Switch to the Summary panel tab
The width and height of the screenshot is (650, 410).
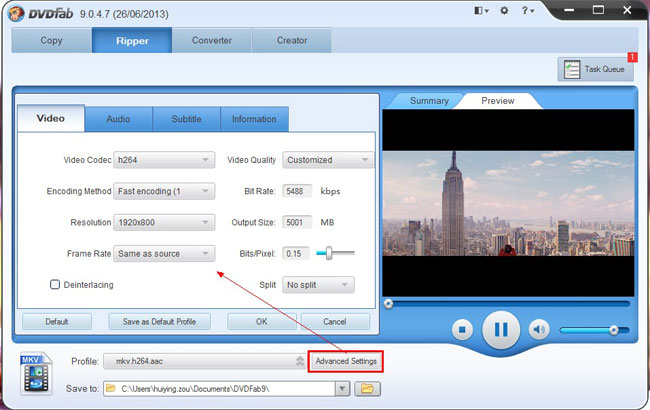click(429, 101)
